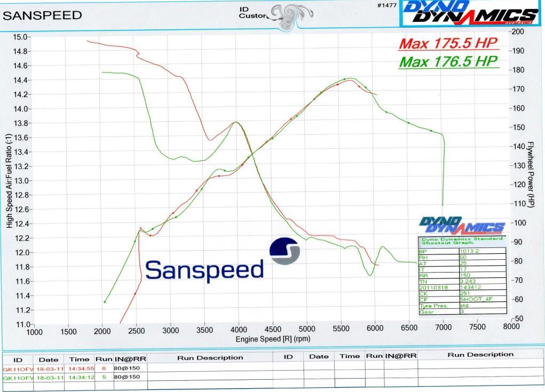Click the run time 14:34:12
Screen dimensions: 545x392
(x=81, y=377)
